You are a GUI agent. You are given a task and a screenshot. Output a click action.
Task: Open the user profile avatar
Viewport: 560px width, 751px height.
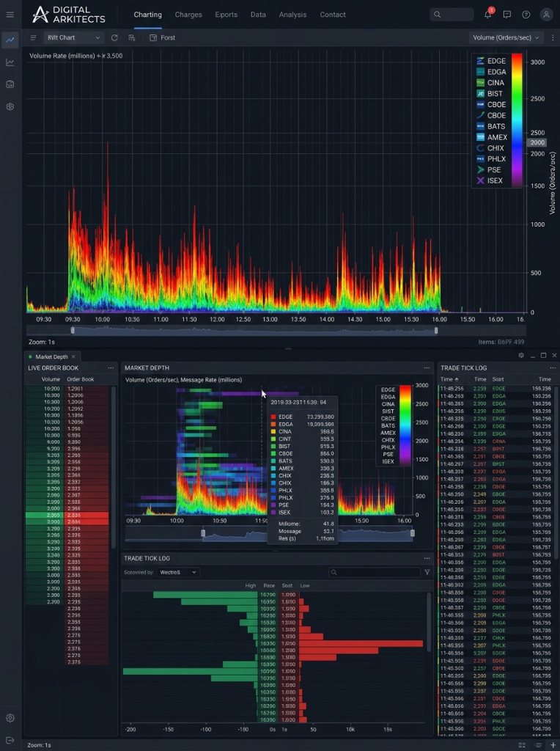click(546, 15)
